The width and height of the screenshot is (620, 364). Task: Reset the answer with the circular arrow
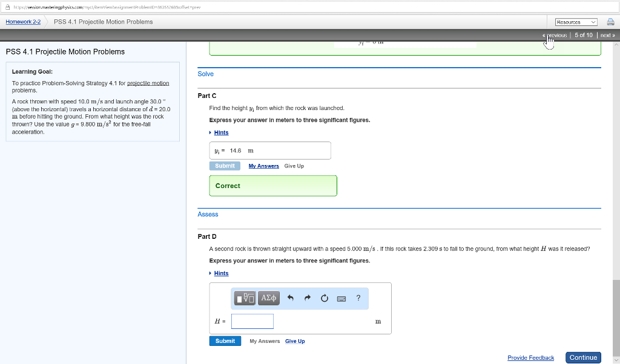pyautogui.click(x=324, y=298)
